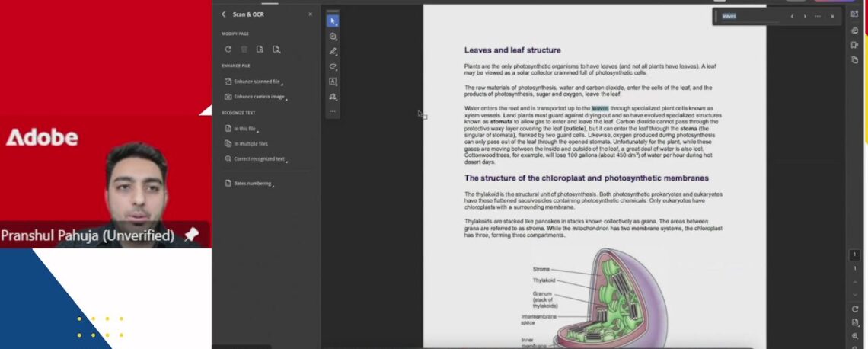Recognize text In this file
Viewport: 868px width, 349px height.
tap(241, 129)
